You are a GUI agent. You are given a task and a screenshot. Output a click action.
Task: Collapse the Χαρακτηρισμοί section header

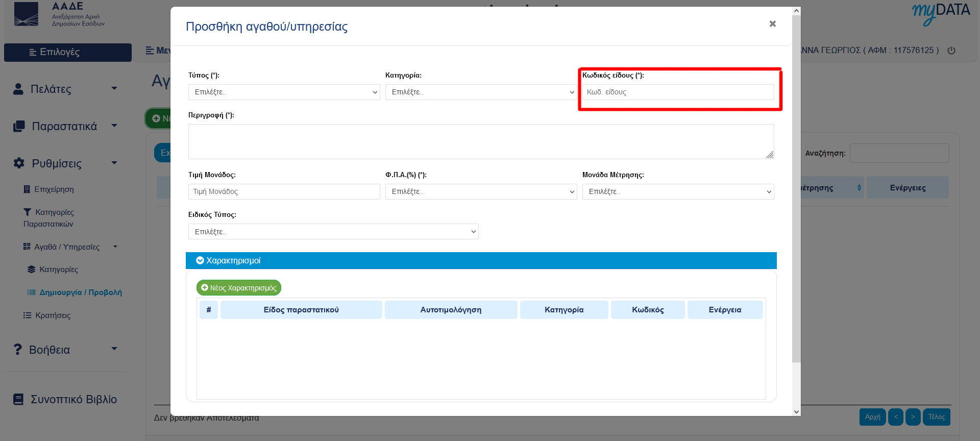(481, 260)
